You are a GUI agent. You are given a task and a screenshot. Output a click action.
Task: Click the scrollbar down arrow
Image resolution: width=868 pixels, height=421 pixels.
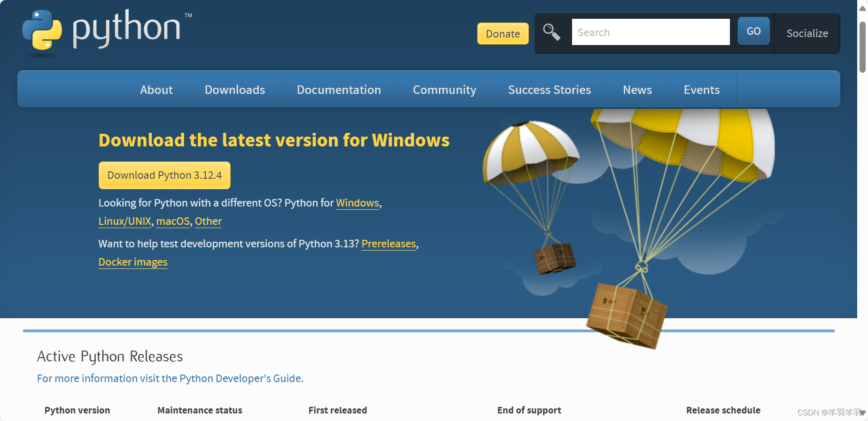(x=862, y=413)
